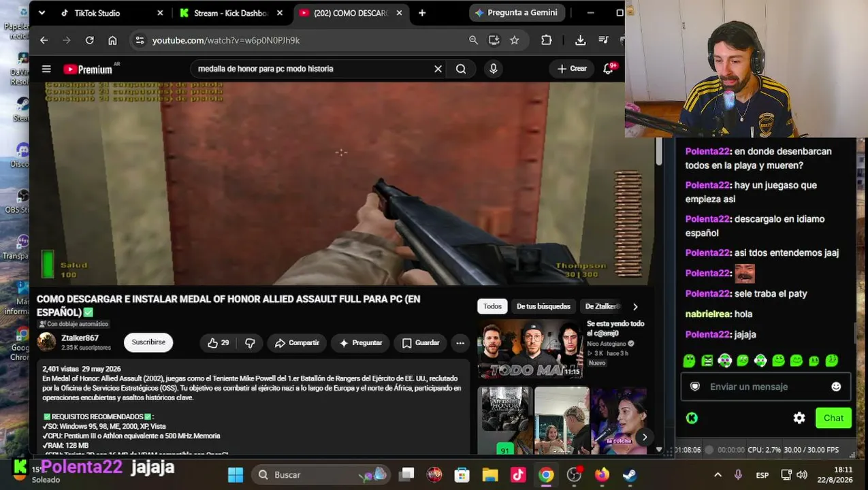Image resolution: width=868 pixels, height=490 pixels.
Task: Start voice search with microphone icon
Action: [494, 69]
